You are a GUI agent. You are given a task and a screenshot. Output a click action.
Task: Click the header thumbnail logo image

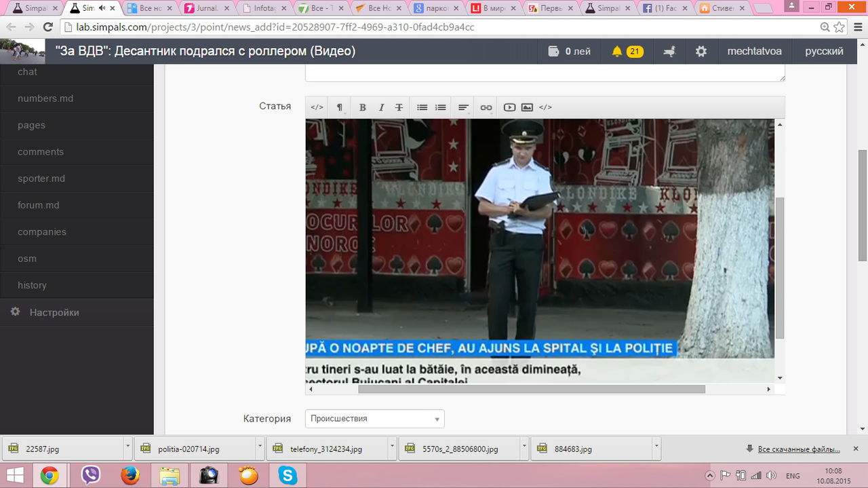[x=22, y=52]
